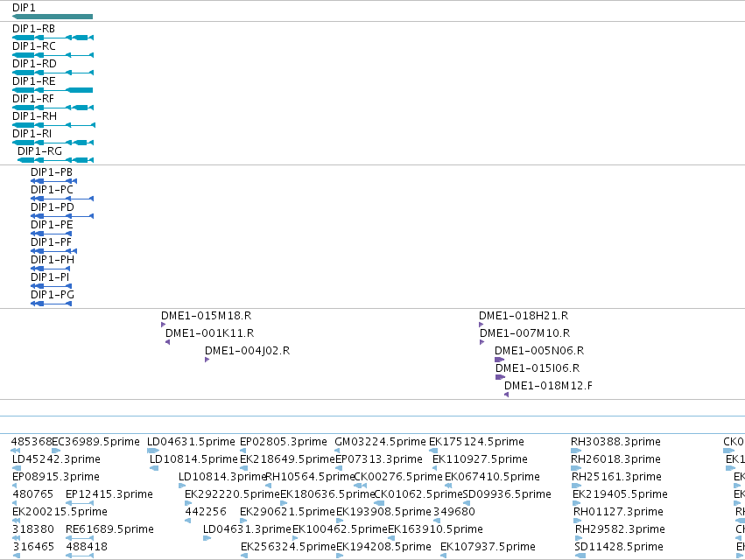
Task: Click the DIP1-PB protein label
Action: [x=52, y=172]
